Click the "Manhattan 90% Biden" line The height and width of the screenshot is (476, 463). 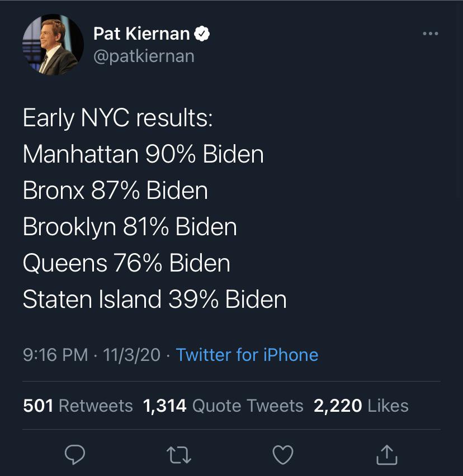point(143,154)
